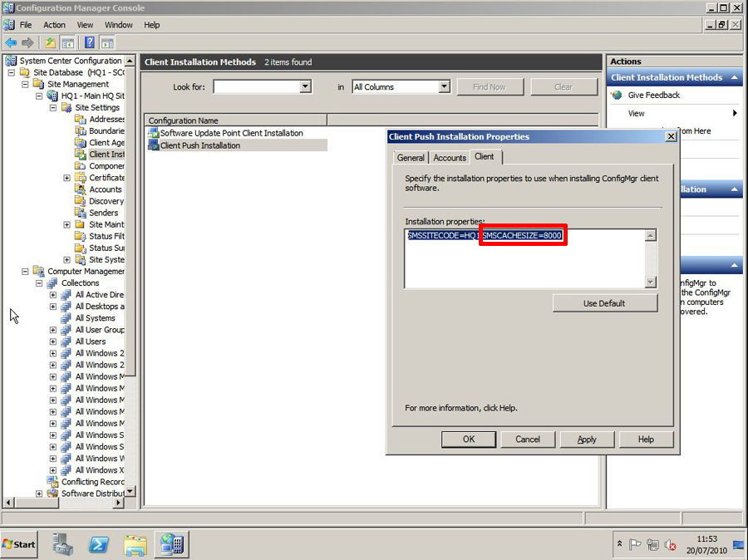Viewport: 748px width, 560px height.
Task: Close the Client Push Installation Properties dialog
Action: (x=671, y=136)
